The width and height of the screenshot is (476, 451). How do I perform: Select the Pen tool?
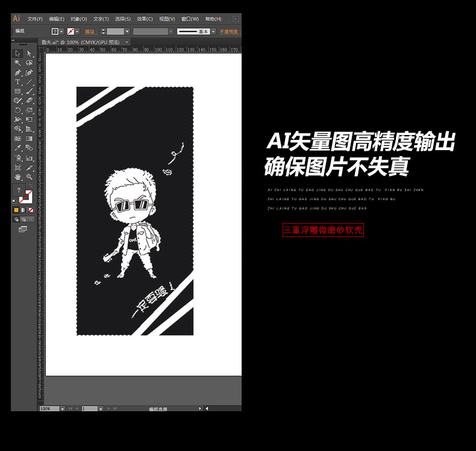17,72
